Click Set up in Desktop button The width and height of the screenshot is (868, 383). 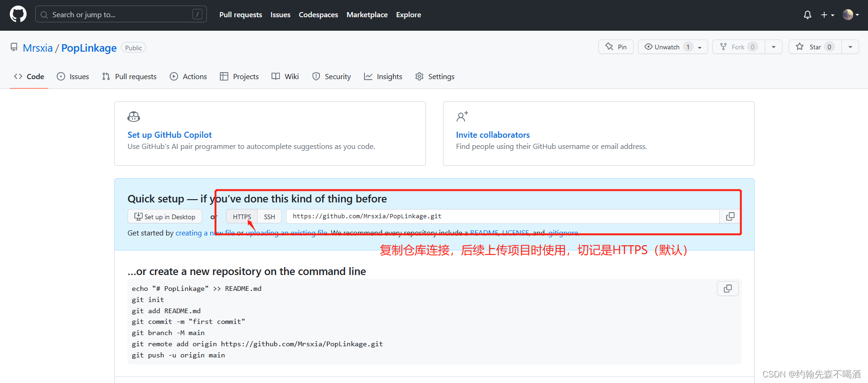point(165,216)
